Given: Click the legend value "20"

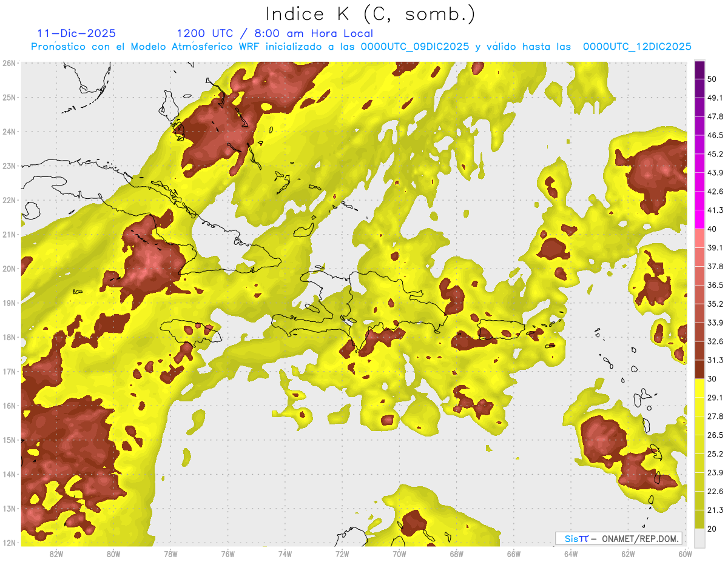Looking at the screenshot, I should coord(712,529).
